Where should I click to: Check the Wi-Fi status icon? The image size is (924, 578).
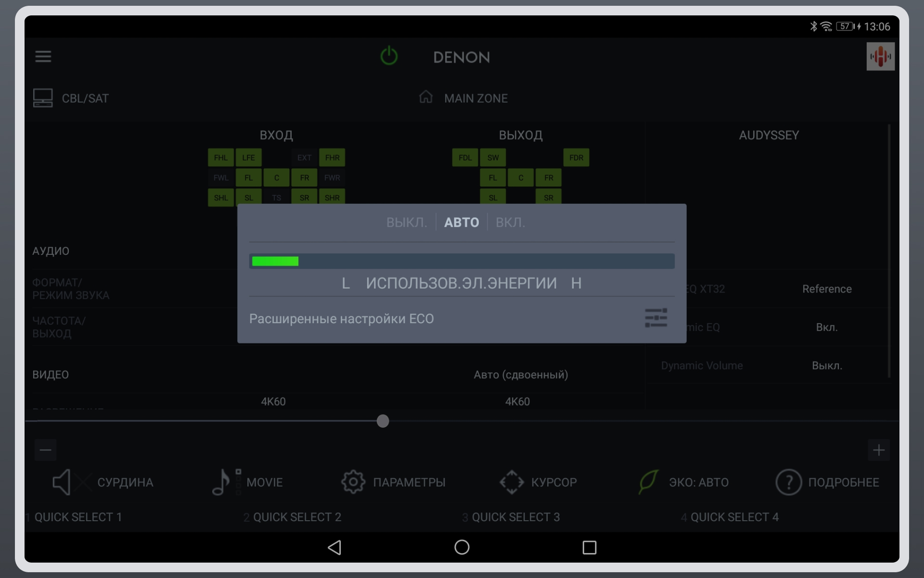tap(826, 26)
